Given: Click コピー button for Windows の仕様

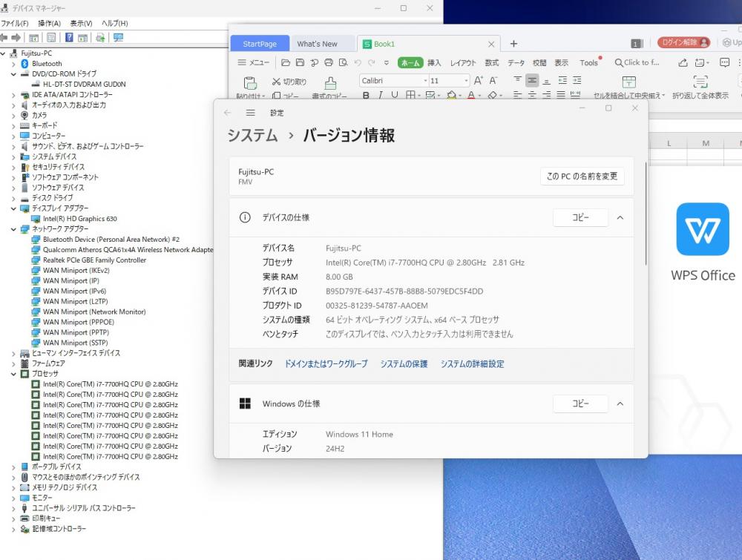Looking at the screenshot, I should tap(581, 404).
